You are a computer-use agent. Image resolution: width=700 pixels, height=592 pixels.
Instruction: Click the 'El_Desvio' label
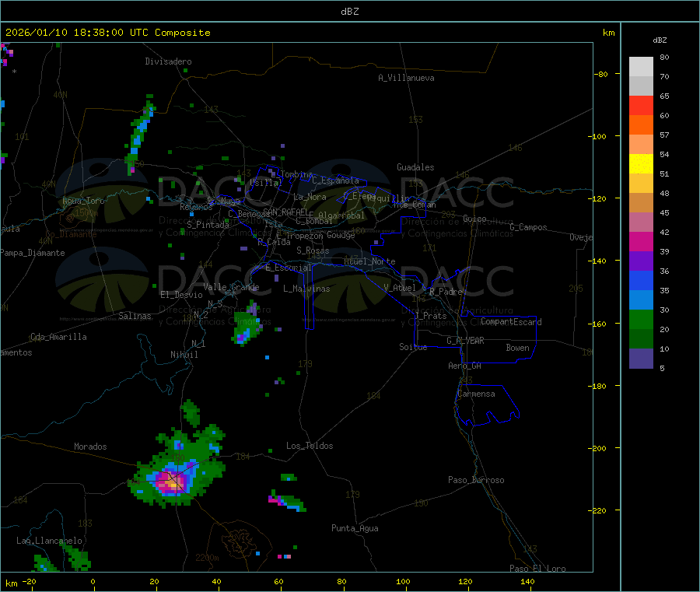[182, 295]
